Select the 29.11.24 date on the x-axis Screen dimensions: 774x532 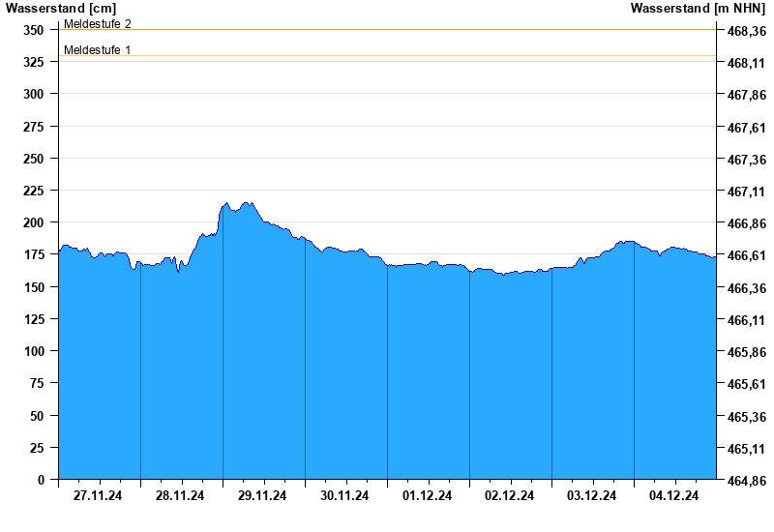263,496
